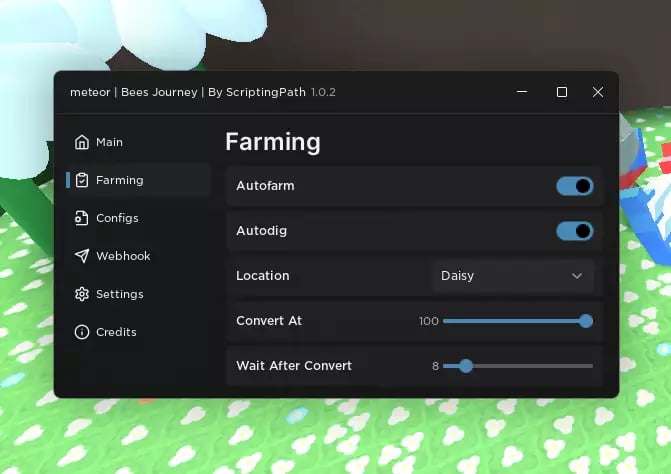Click the Farming clipboard icon
The width and height of the screenshot is (671, 474).
pyautogui.click(x=82, y=180)
